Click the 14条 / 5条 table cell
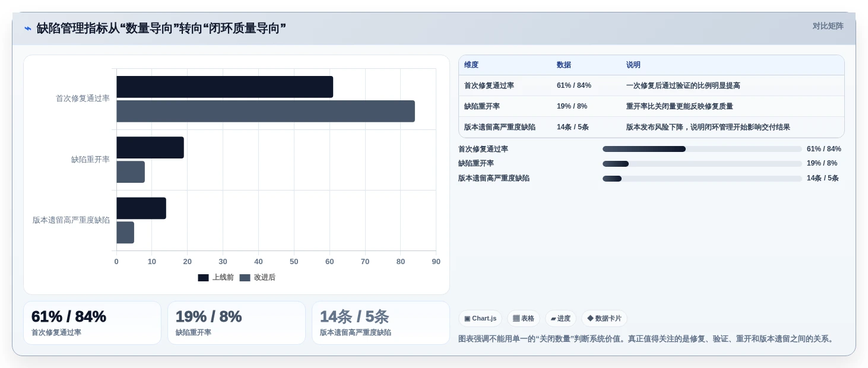The image size is (868, 368). pyautogui.click(x=573, y=127)
